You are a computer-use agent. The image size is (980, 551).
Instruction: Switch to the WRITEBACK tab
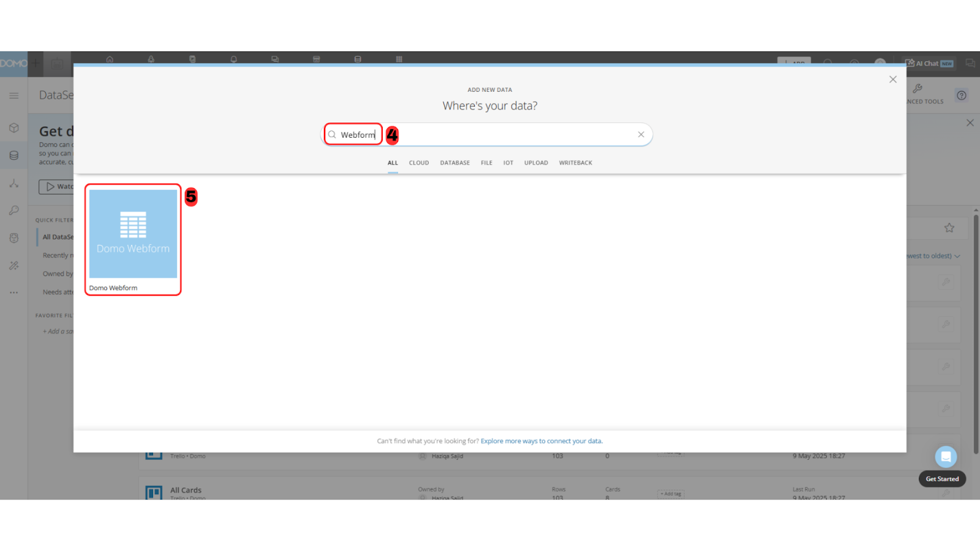575,163
